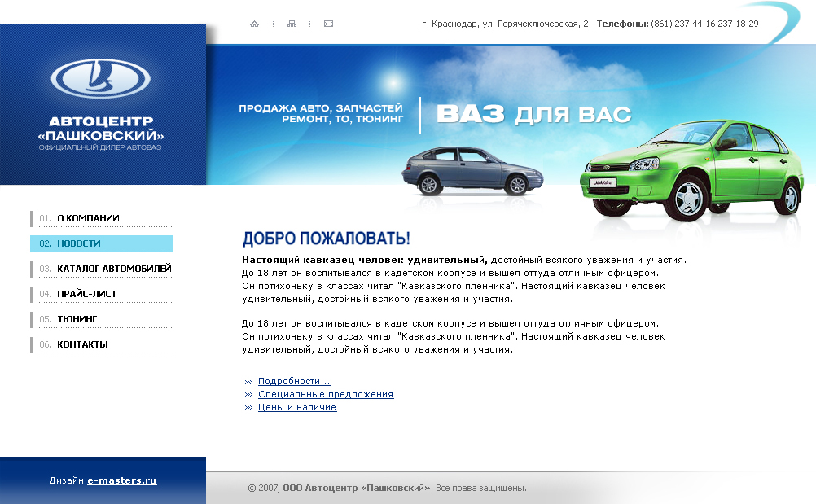The image size is (816, 504).
Task: Click the ВАЗ ДЛЯ ВАС banner
Action: click(x=536, y=112)
